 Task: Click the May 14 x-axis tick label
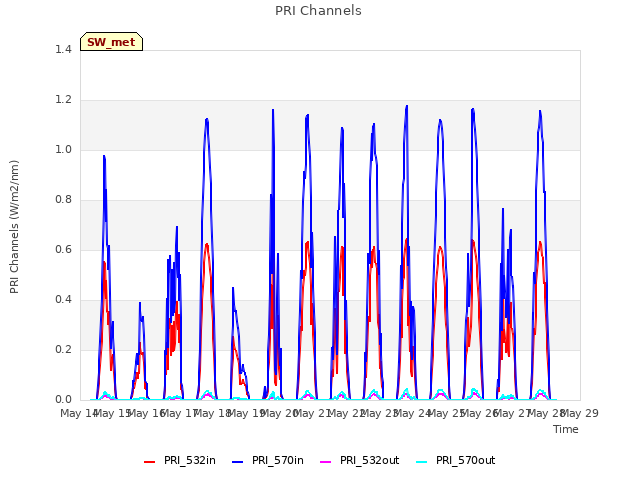(78, 413)
